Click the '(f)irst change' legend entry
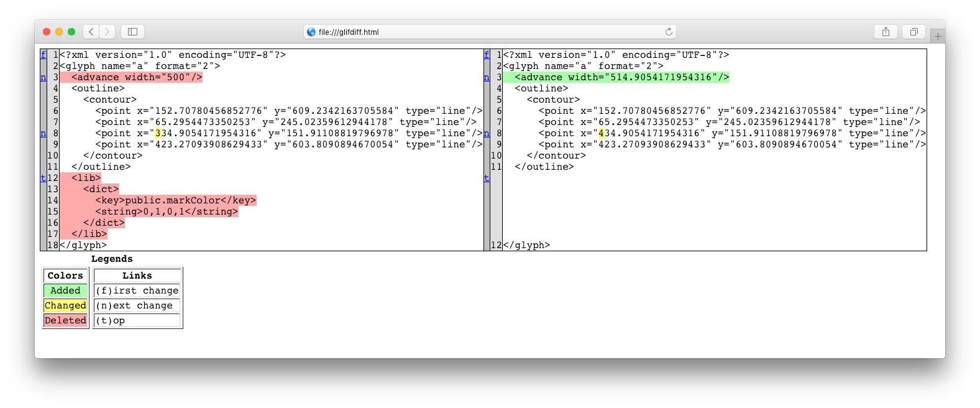 pos(137,290)
